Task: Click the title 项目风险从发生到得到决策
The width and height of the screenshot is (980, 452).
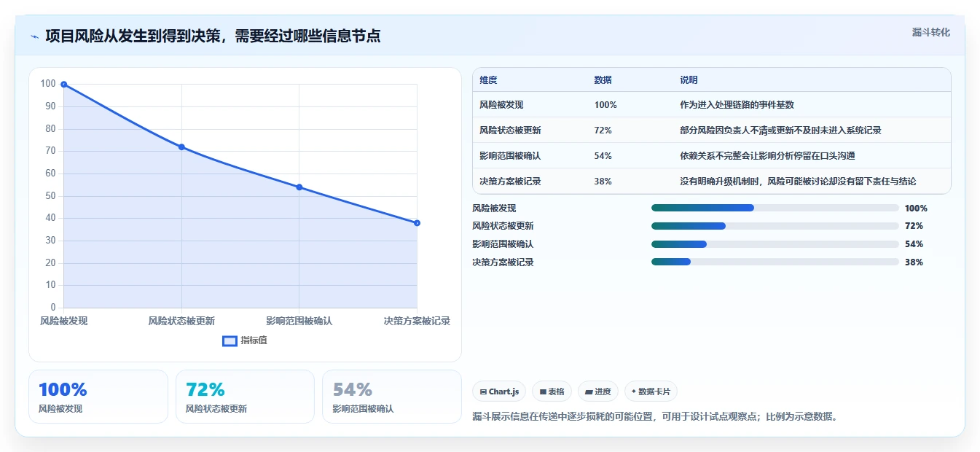Action: 213,36
